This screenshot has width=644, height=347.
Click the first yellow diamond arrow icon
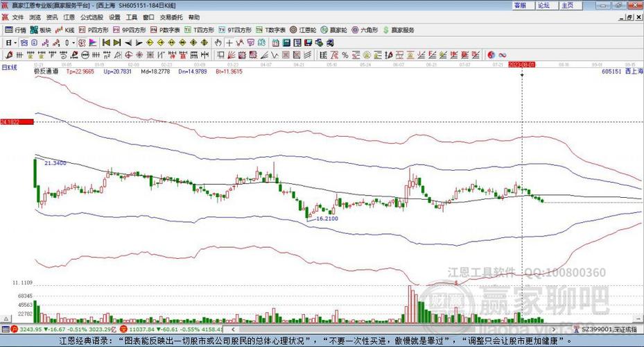pyautogui.click(x=150, y=43)
